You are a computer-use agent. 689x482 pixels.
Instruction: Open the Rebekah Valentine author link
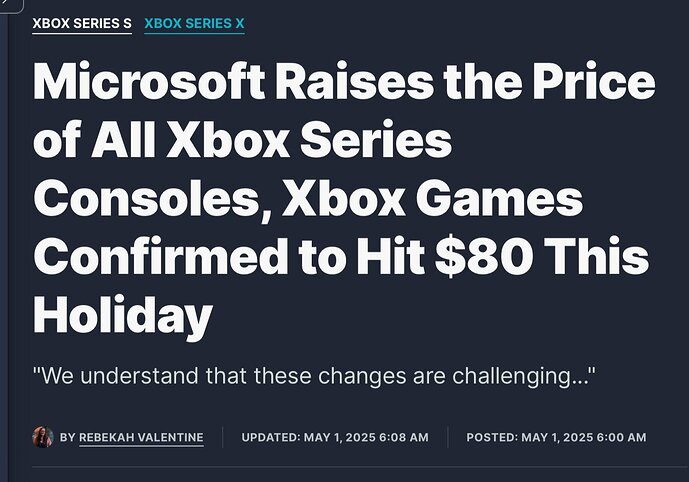pos(141,438)
